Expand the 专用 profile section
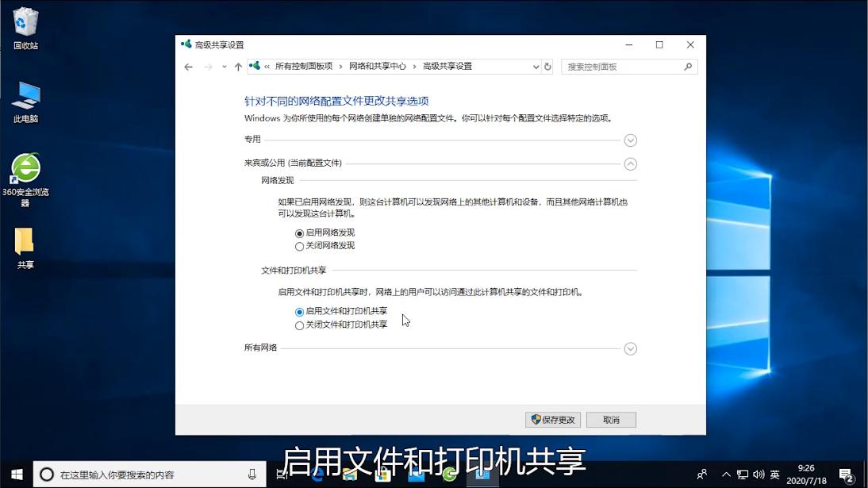The width and height of the screenshot is (868, 488). (631, 140)
